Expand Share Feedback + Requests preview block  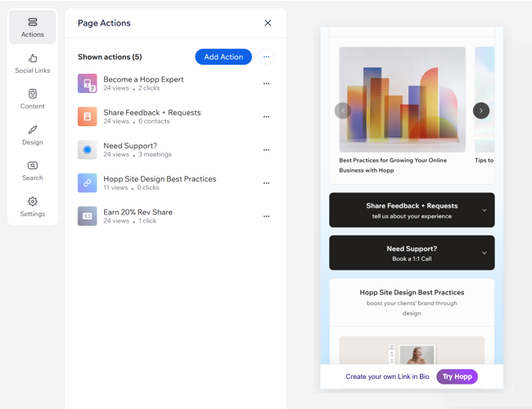(x=412, y=210)
